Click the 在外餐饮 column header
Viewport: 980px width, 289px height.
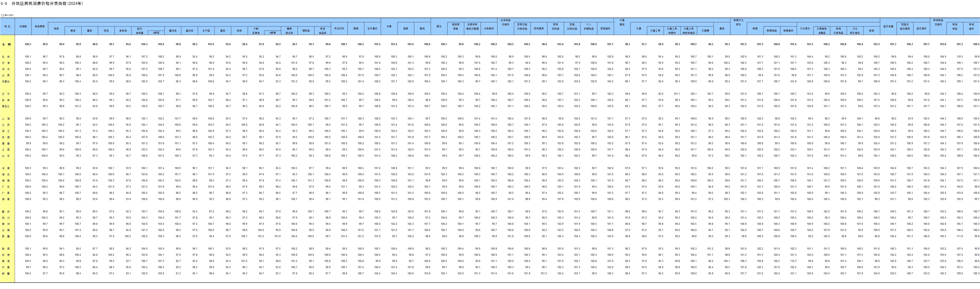[372, 28]
